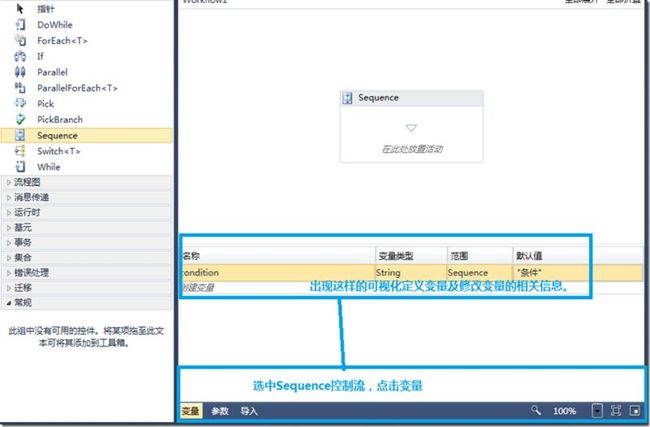The width and height of the screenshot is (650, 427).
Task: Edit the "条件" default value cell
Action: [578, 272]
